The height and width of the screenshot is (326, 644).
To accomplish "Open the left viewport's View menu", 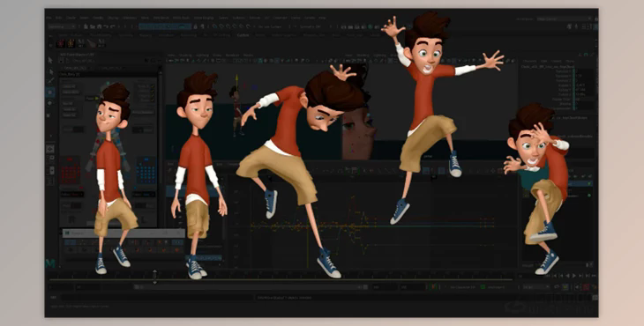I will pyautogui.click(x=171, y=56).
